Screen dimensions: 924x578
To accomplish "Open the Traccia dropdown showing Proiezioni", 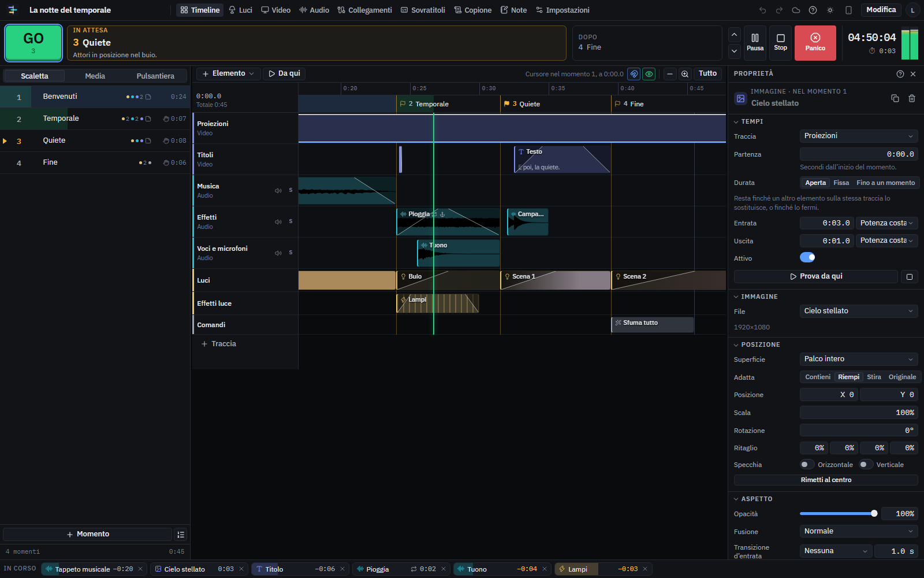I will (859, 136).
